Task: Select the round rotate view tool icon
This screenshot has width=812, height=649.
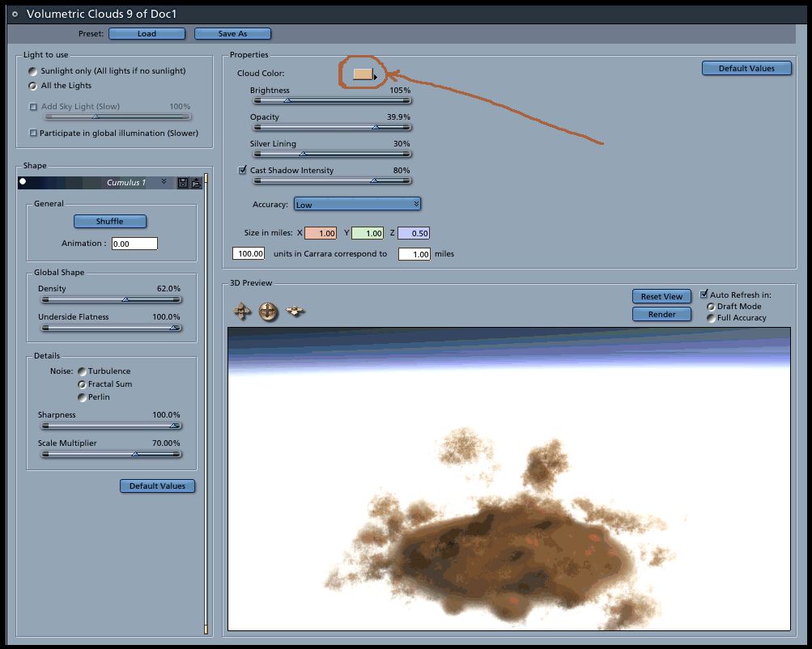Action: tap(268, 312)
